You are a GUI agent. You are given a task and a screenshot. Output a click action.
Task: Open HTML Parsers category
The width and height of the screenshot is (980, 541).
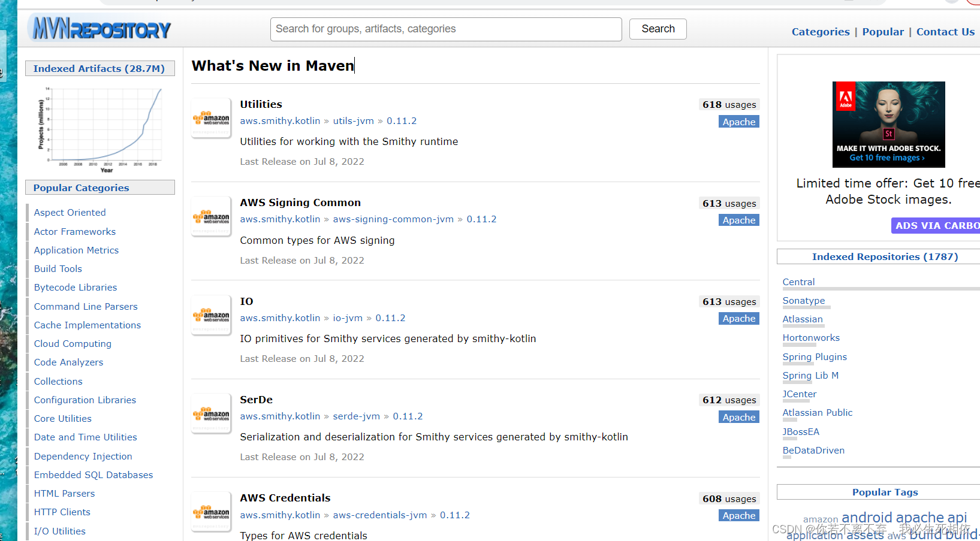(x=64, y=493)
